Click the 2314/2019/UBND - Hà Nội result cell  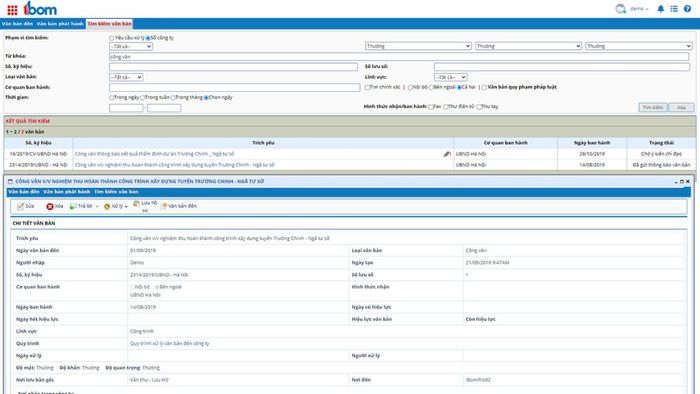pos(38,165)
